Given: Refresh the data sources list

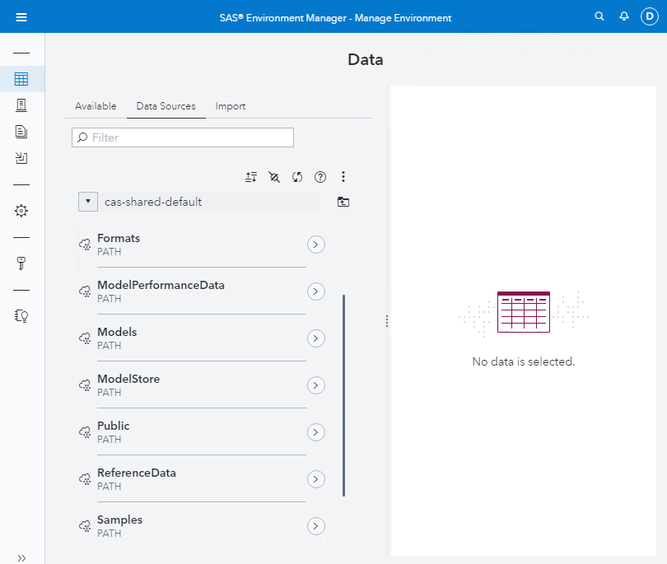Looking at the screenshot, I should pos(297,177).
